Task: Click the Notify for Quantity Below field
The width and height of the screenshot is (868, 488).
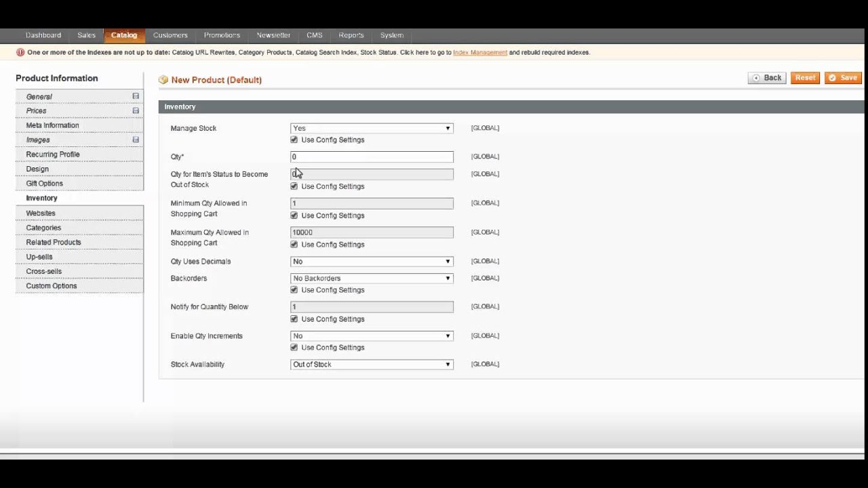Action: pos(372,307)
